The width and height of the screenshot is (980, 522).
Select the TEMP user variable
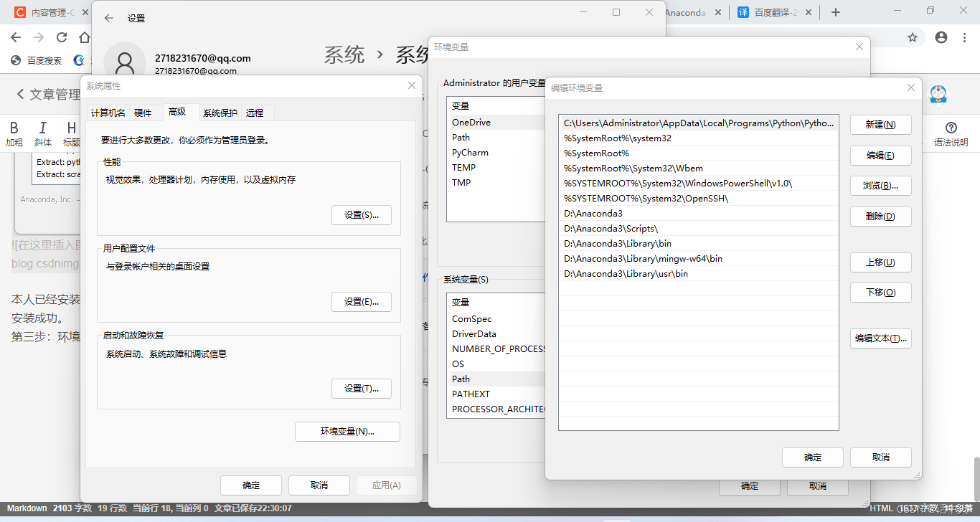(x=496, y=168)
